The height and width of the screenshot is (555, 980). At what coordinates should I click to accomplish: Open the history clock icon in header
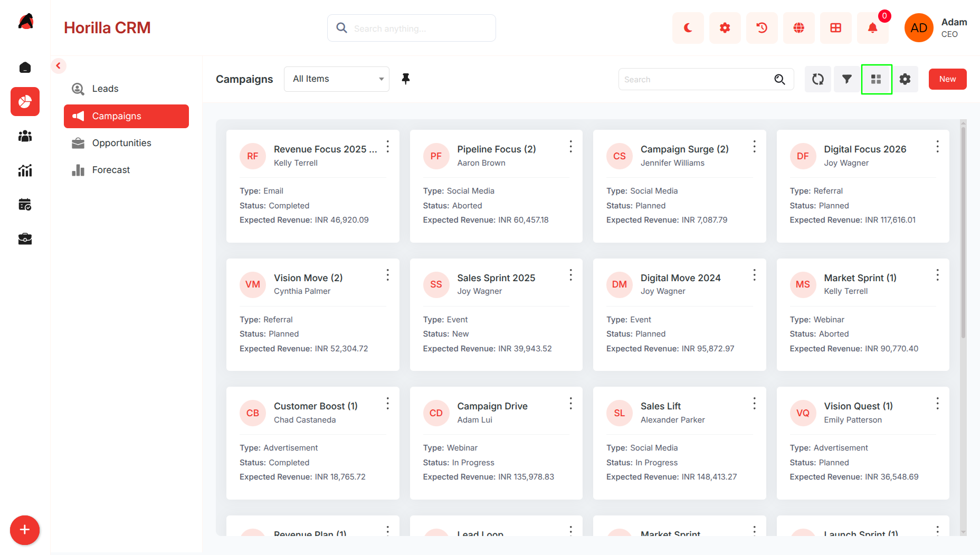(762, 28)
